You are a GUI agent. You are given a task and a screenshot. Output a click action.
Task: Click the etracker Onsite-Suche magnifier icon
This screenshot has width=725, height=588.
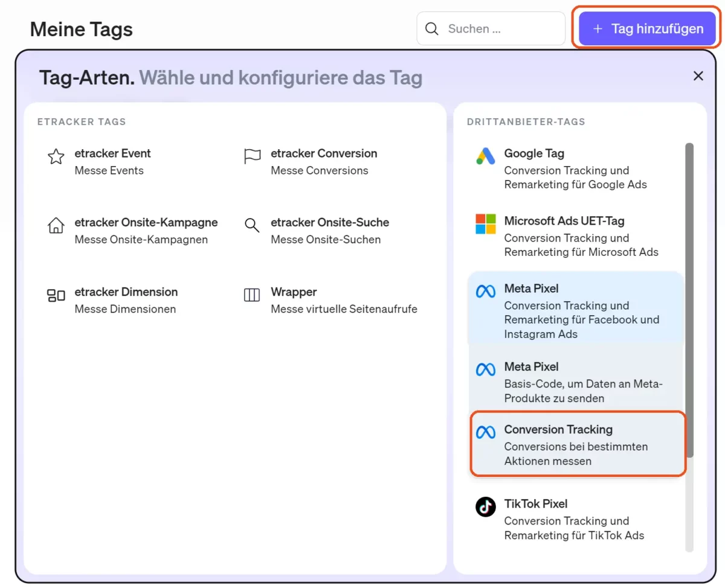point(252,225)
